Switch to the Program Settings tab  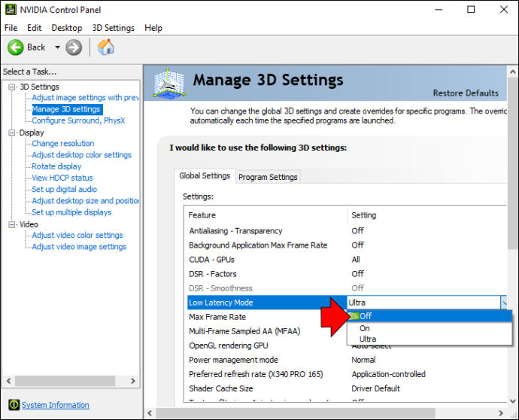coord(268,177)
